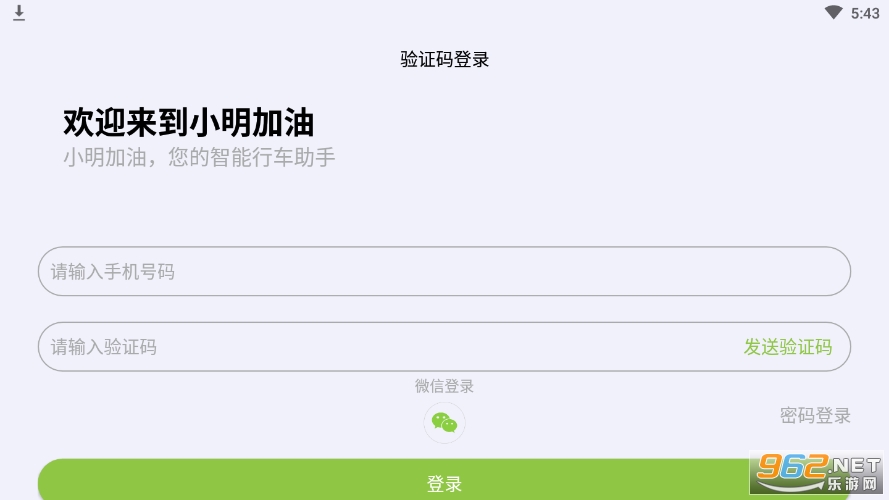
Task: Click the 962.NET watermark logo
Action: tap(816, 473)
